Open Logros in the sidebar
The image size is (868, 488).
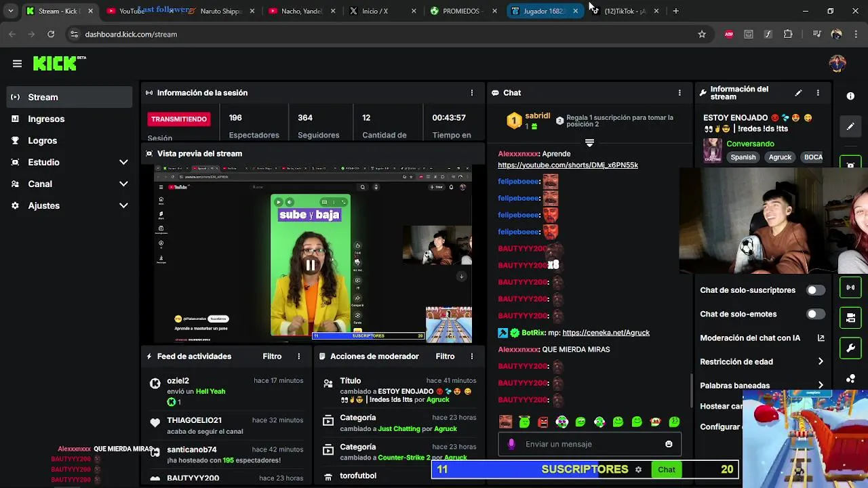(x=70, y=140)
